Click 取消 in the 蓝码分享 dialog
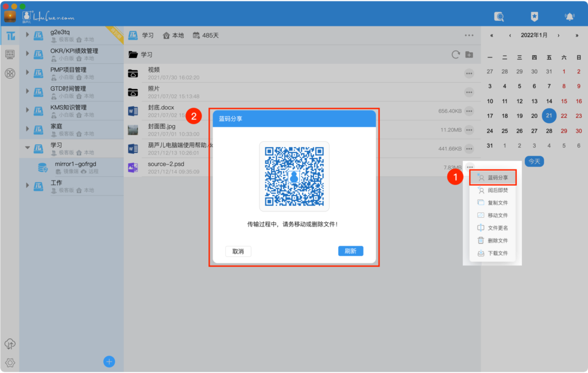Screen dimensions: 588x373 tap(238, 251)
